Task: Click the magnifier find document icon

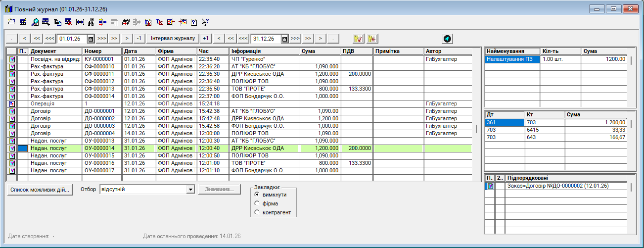Action: coord(35,22)
